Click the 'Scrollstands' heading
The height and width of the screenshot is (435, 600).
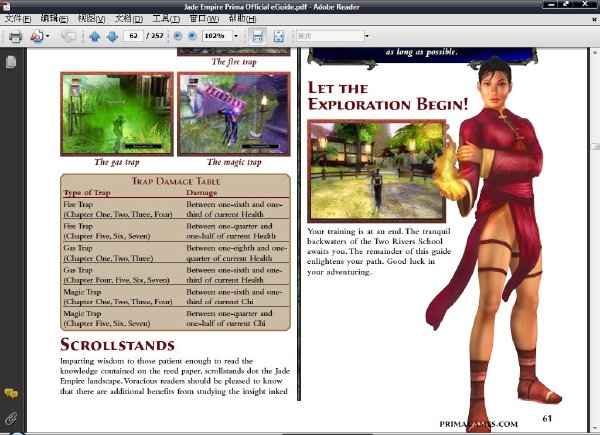(x=117, y=345)
